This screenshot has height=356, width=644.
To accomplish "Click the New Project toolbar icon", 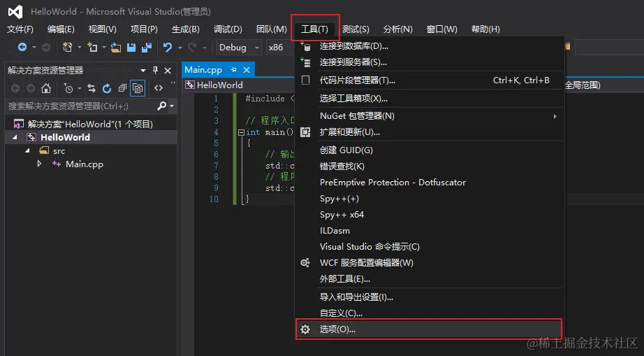I will [67, 48].
